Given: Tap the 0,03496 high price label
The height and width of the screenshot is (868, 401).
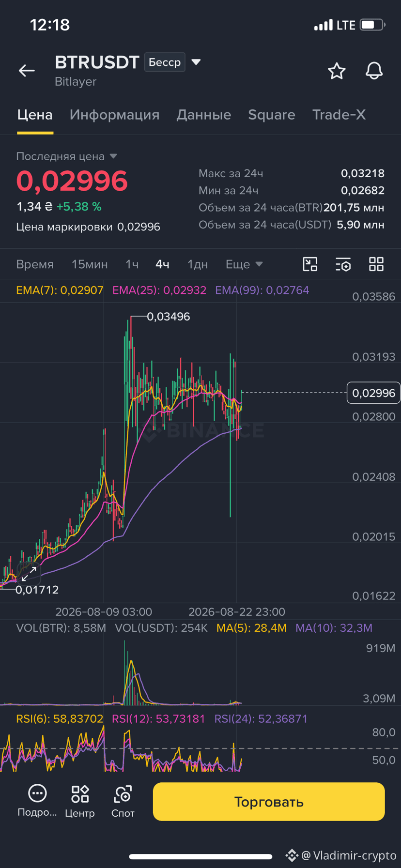Looking at the screenshot, I should 168,317.
